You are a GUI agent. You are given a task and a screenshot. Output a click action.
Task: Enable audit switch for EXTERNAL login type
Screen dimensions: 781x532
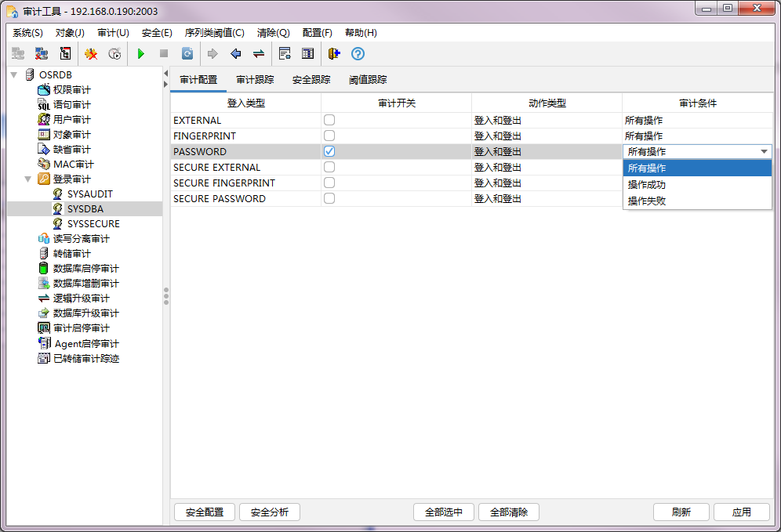[329, 120]
